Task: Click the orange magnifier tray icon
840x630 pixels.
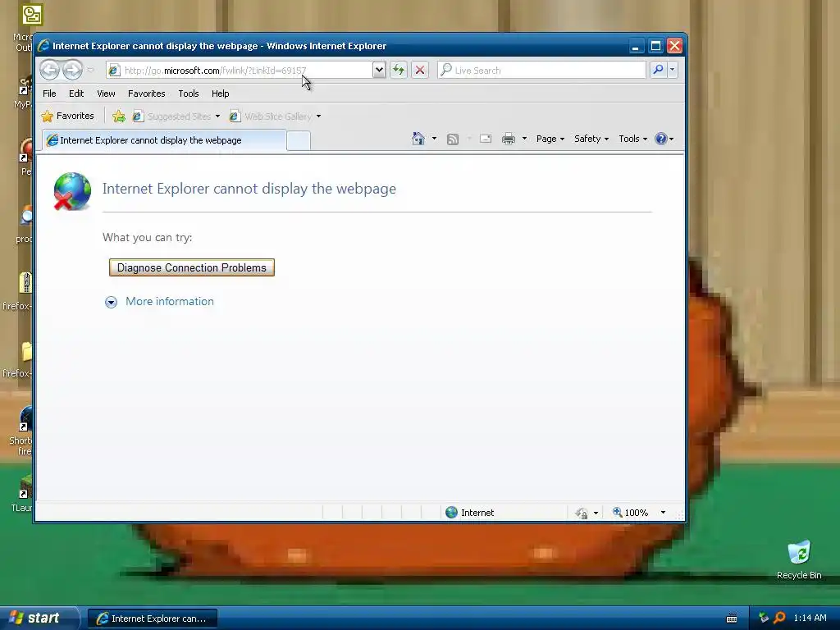Action: click(779, 618)
